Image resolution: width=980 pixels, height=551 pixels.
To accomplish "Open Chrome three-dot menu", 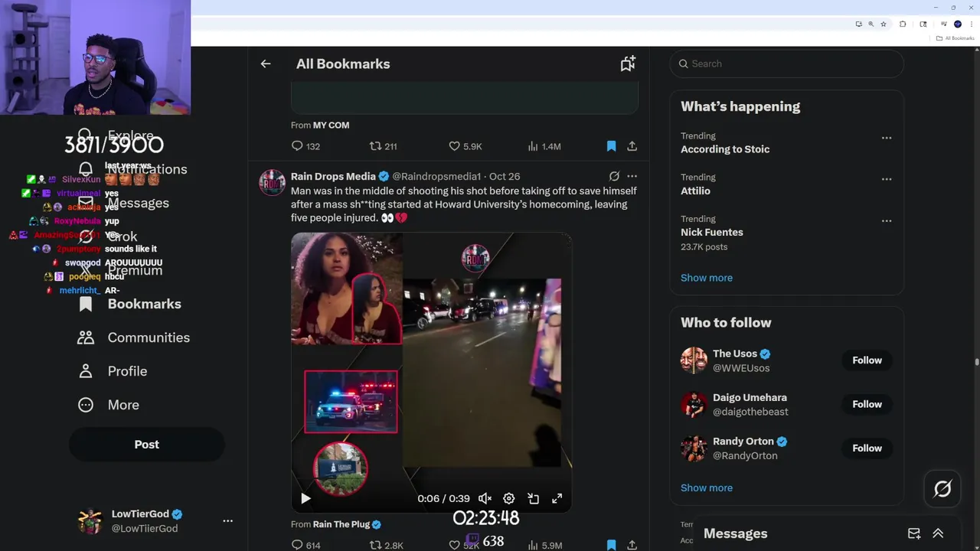I will pyautogui.click(x=972, y=24).
